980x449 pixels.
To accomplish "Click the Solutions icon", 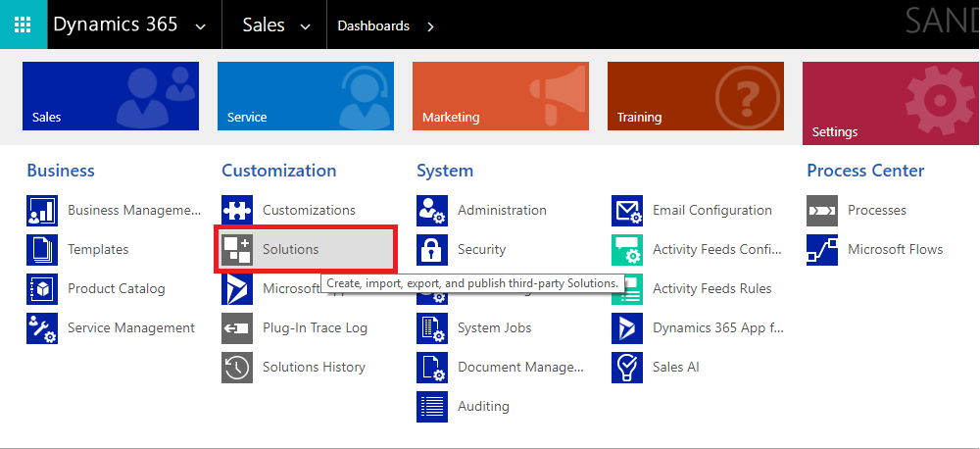I will coord(237,250).
